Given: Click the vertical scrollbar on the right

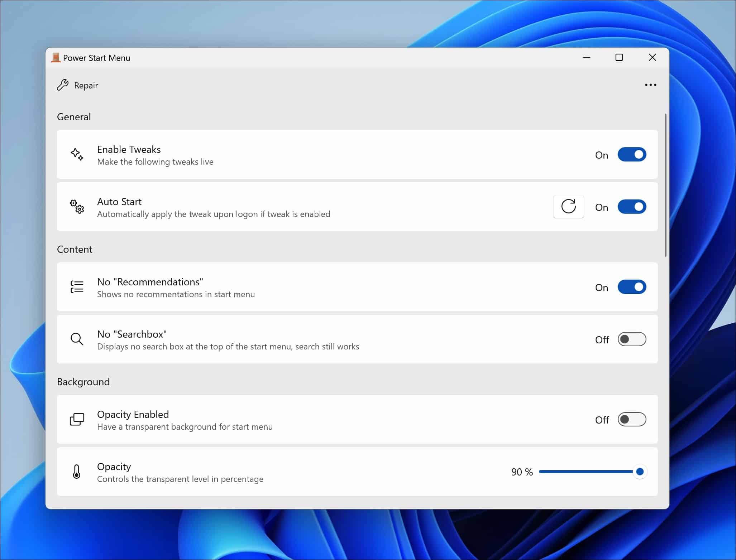Looking at the screenshot, I should pyautogui.click(x=665, y=186).
